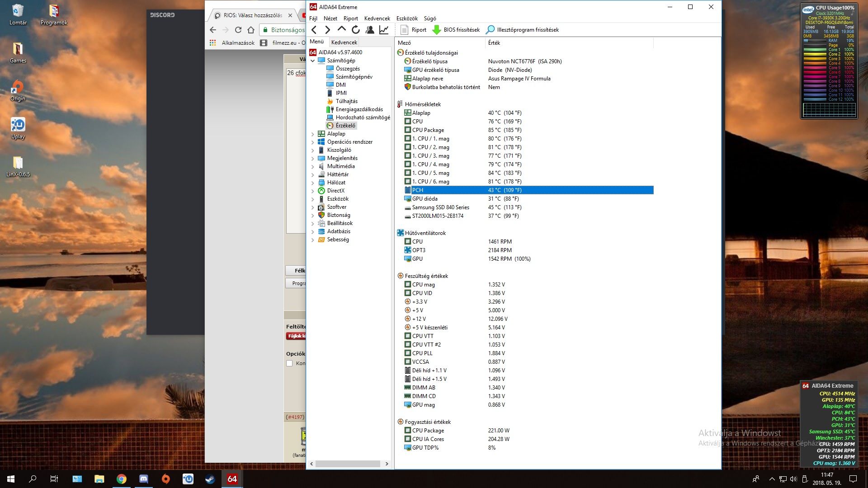868x488 pixels.
Task: Click the AIDA64 back navigation arrow
Action: [314, 30]
